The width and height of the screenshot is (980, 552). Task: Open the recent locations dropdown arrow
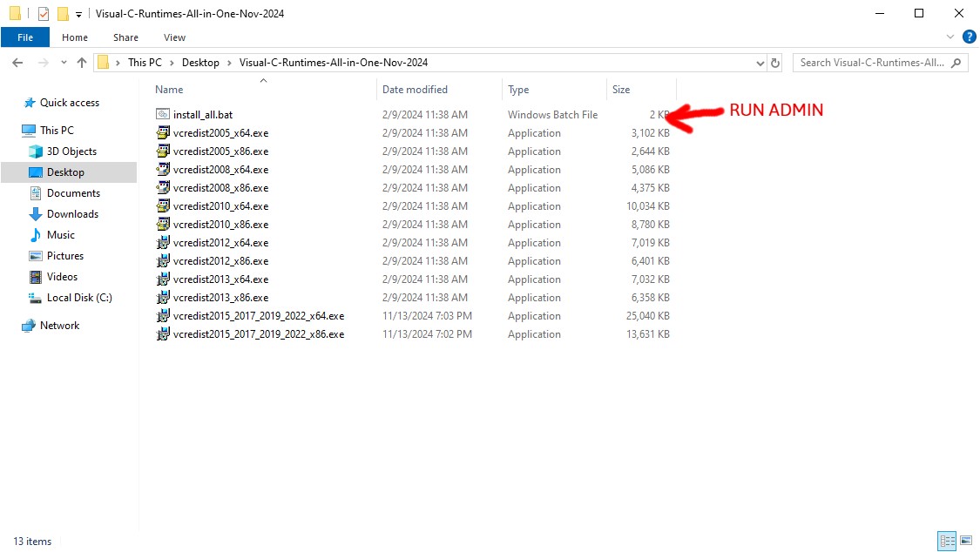click(64, 63)
